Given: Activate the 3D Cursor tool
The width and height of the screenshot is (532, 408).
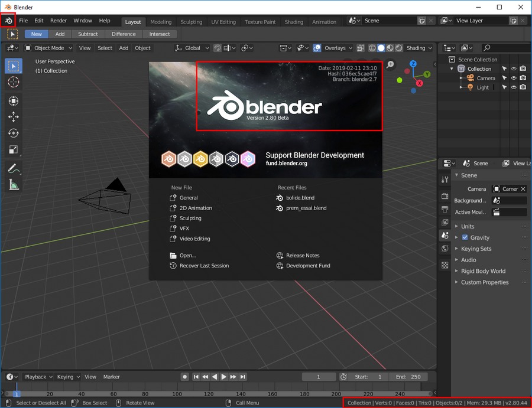Looking at the screenshot, I should [x=13, y=82].
